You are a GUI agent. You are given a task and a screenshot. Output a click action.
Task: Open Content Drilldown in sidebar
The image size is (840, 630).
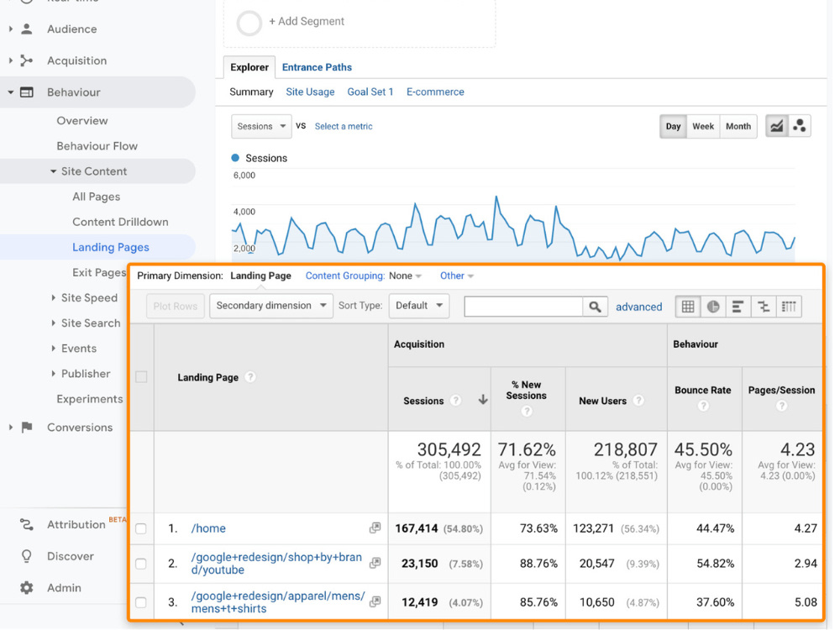(x=120, y=222)
